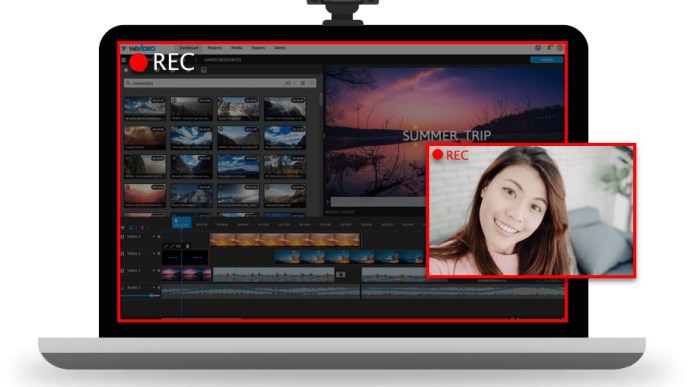Click the Summer Trip preview window
This screenshot has height=387, width=688.
point(444,132)
